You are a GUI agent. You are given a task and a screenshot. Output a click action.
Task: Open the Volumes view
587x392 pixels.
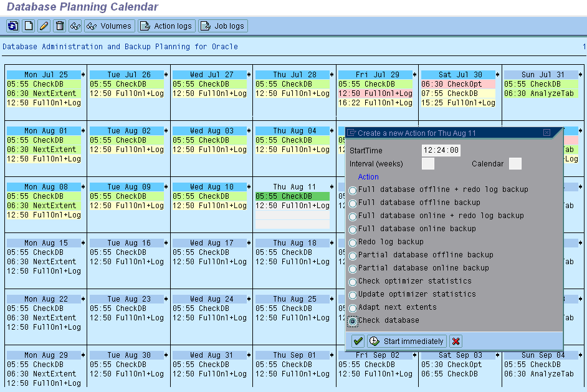tap(109, 26)
